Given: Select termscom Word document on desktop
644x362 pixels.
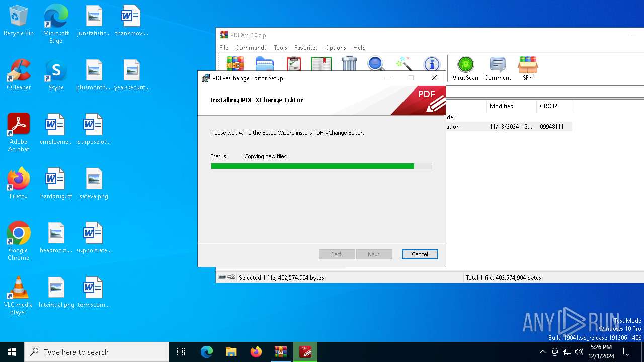Looking at the screenshot, I should pos(94,292).
